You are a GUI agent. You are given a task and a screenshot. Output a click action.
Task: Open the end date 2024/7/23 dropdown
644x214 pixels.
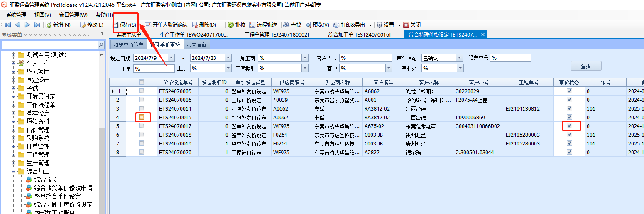pos(228,58)
